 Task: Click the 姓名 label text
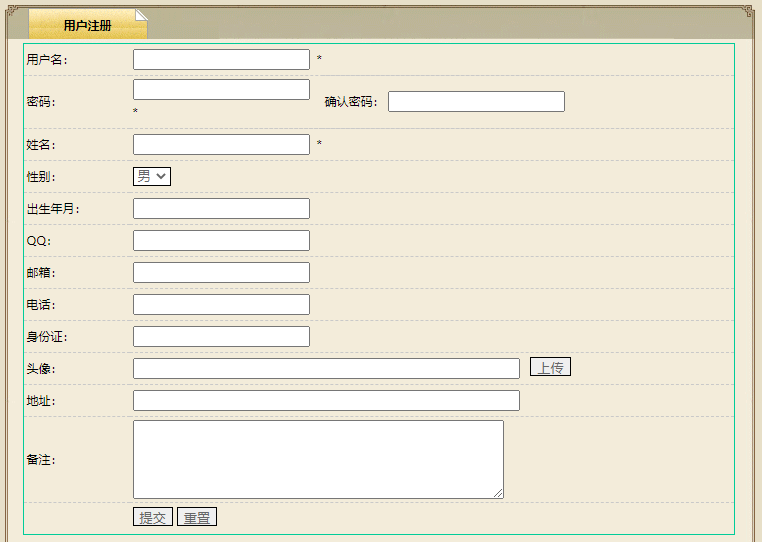[41, 145]
